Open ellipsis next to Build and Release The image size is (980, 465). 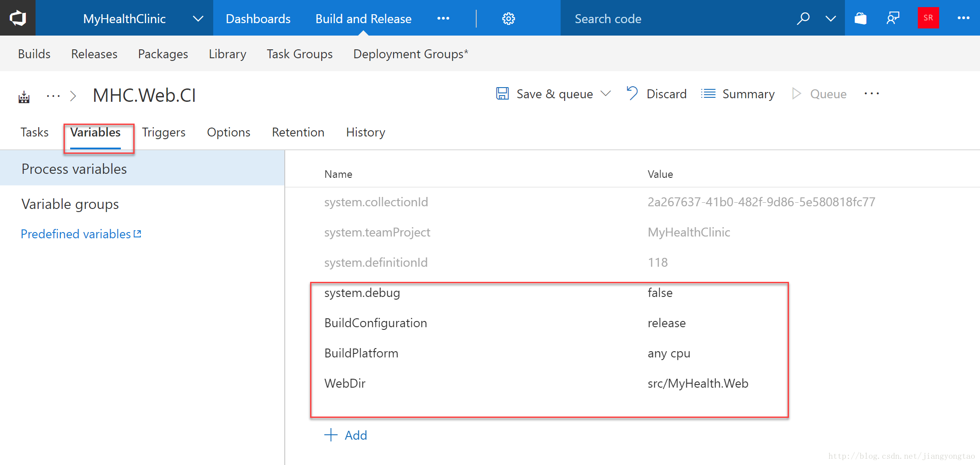[443, 18]
